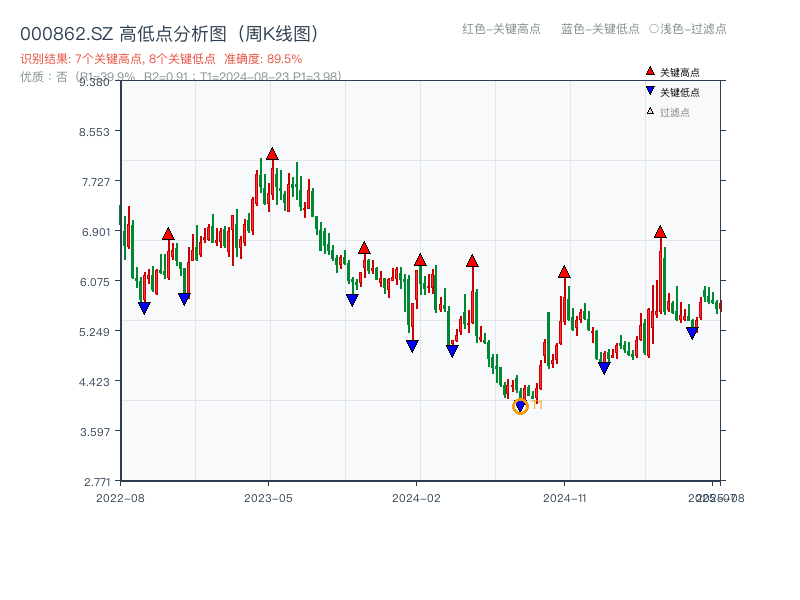Click the blue low triangle of spring 2024
This screenshot has width=800, height=600.
[x=452, y=351]
